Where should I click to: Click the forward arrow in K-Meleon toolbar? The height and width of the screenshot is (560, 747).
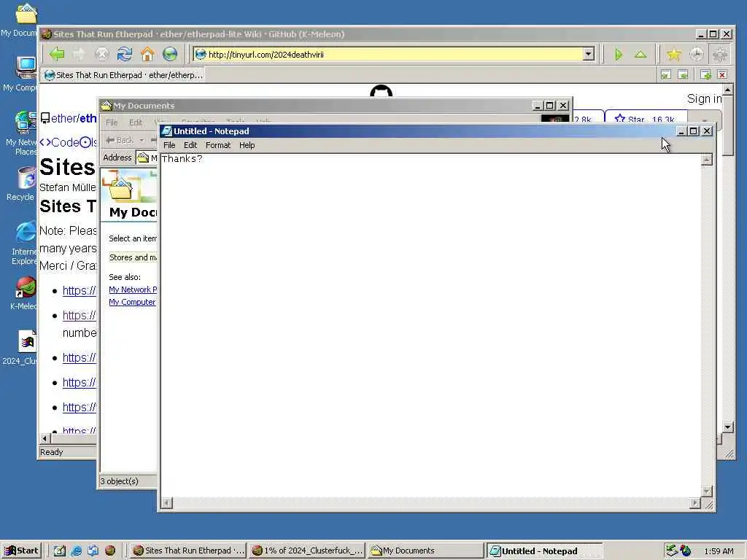coord(79,54)
